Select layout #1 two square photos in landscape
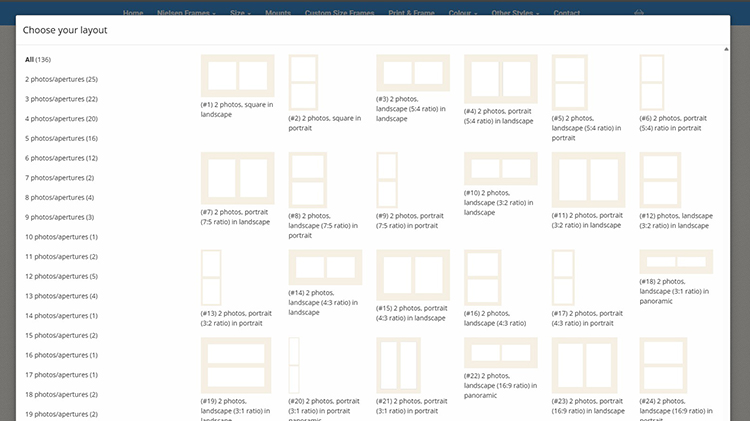 click(237, 76)
